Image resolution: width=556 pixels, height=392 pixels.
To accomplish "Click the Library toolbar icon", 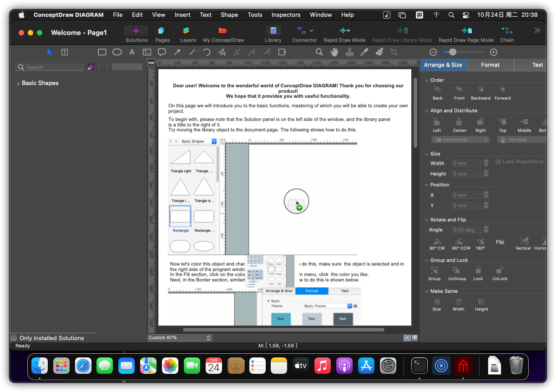I will [x=273, y=31].
